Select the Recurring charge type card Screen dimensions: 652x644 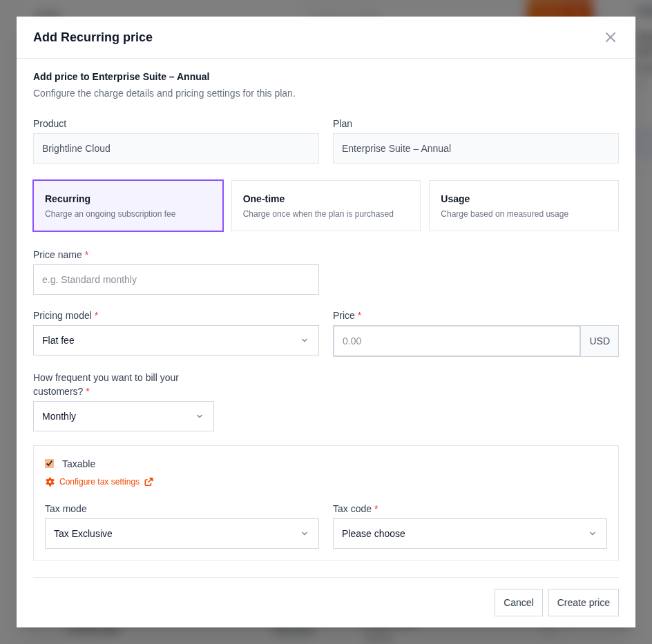128,206
